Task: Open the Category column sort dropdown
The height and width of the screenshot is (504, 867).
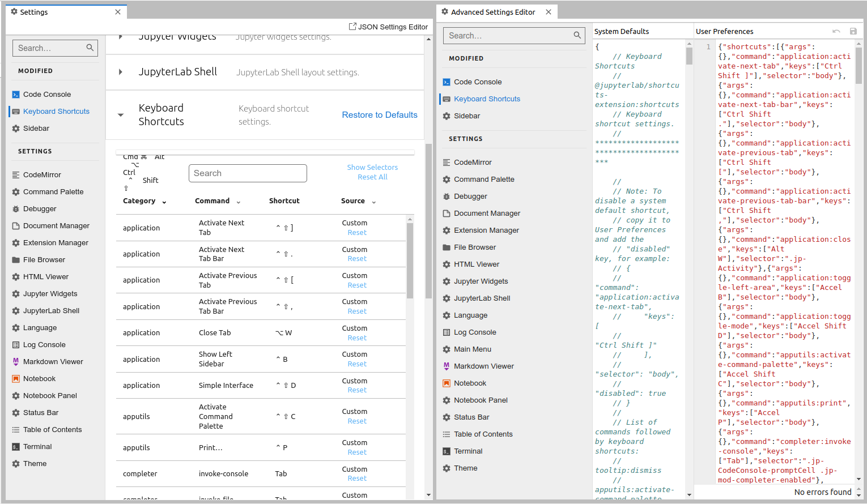Action: tap(164, 201)
